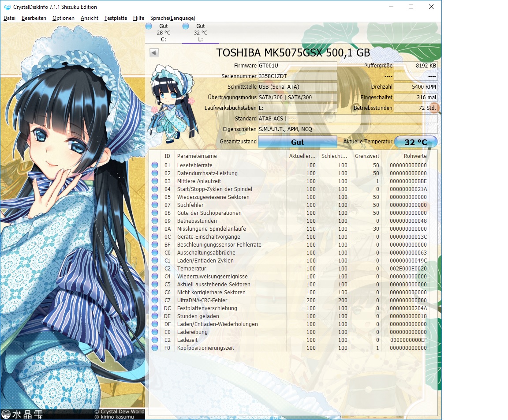Viewport: 508px width, 420px height.
Task: Open the Optionen menu
Action: (x=63, y=18)
